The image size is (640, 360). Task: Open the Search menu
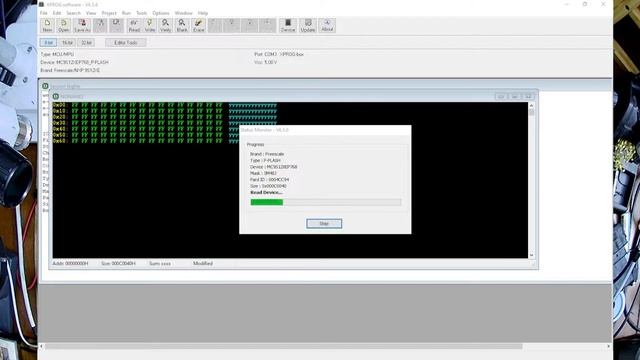click(73, 13)
